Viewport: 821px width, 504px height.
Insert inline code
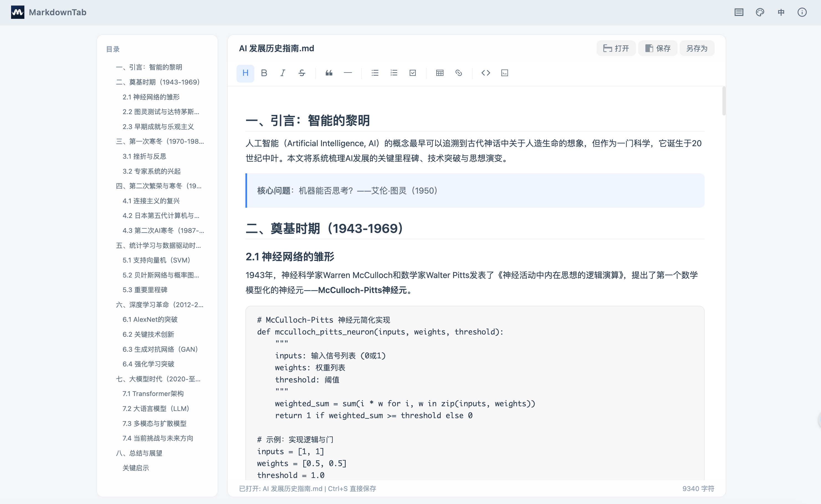(x=486, y=73)
